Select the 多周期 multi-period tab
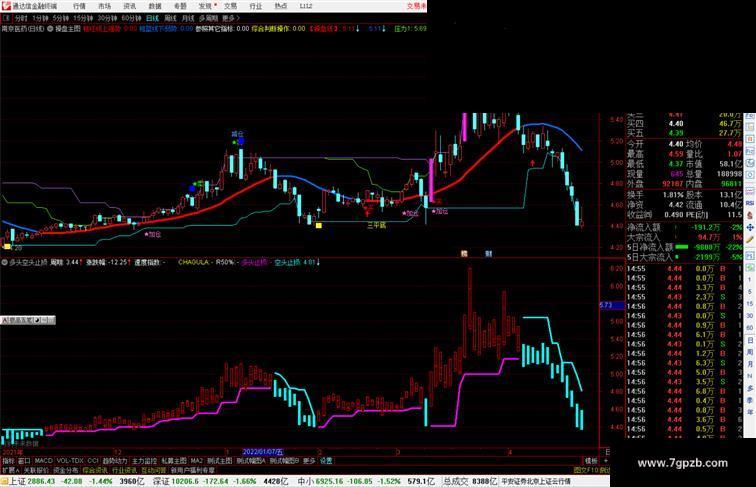Viewport: 756px width, 487px height. coord(208,18)
